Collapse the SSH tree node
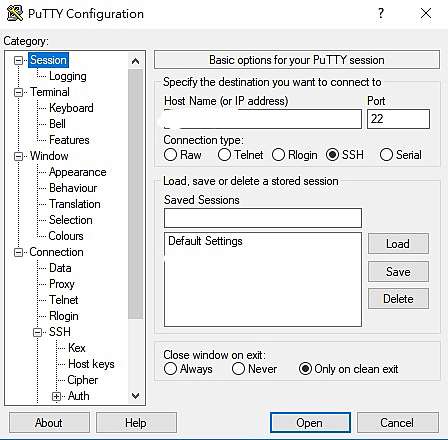The image size is (448, 440). click(38, 332)
